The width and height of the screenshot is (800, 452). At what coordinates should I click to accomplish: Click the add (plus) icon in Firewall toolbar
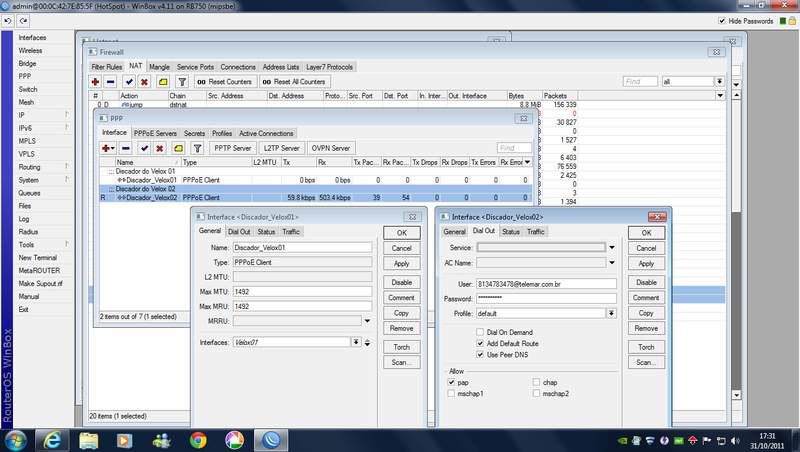tap(97, 82)
